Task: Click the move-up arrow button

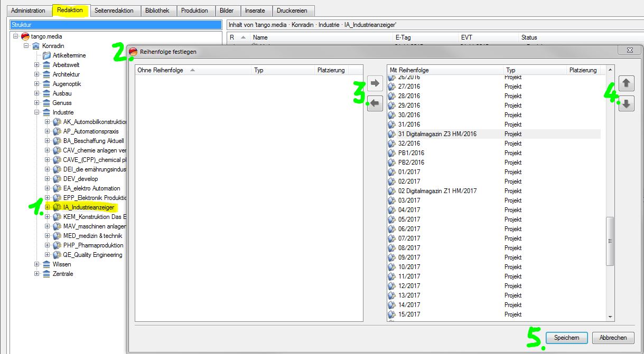Action: click(626, 83)
